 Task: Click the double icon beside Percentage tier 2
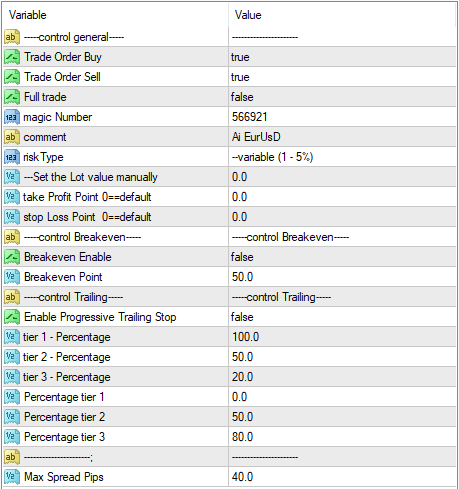coord(12,417)
